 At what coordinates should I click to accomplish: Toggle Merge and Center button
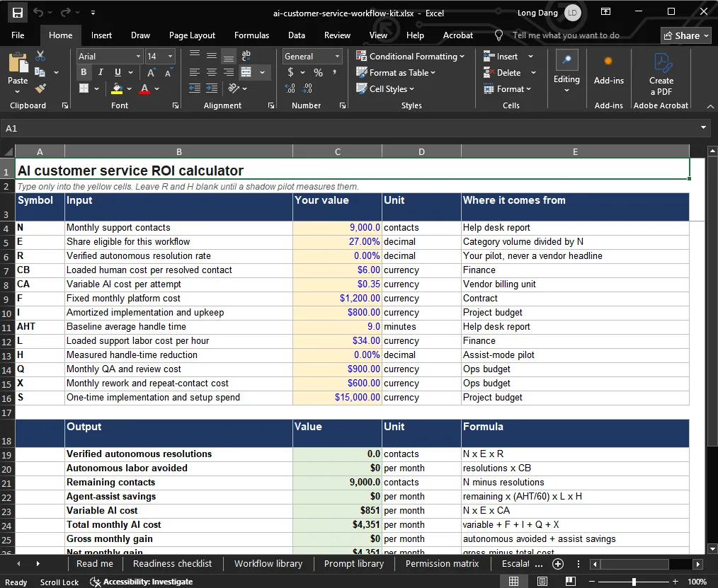pyautogui.click(x=246, y=72)
